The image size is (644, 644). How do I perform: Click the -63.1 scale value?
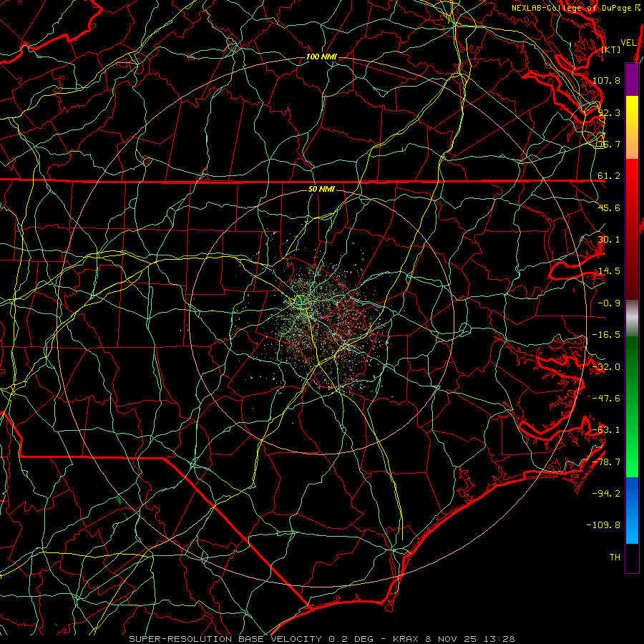pyautogui.click(x=606, y=430)
